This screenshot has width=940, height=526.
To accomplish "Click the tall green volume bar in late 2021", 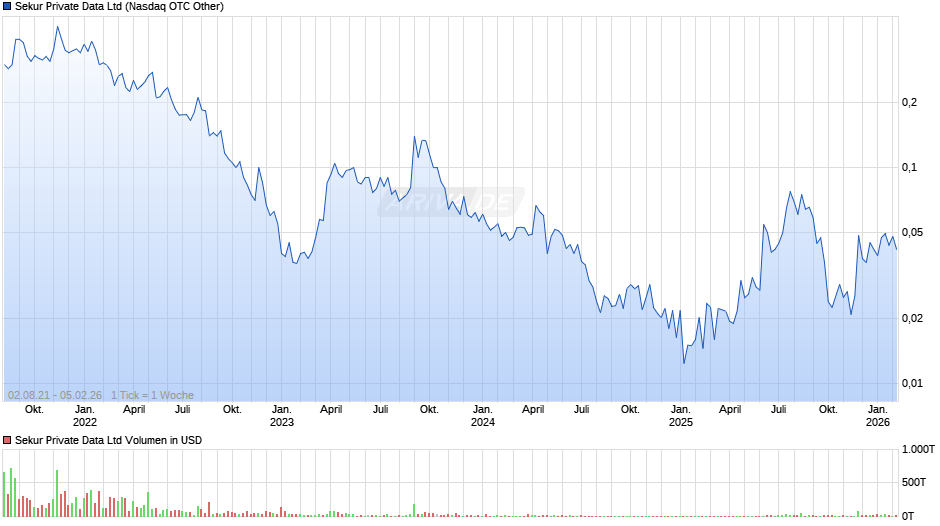I will coord(57,493).
